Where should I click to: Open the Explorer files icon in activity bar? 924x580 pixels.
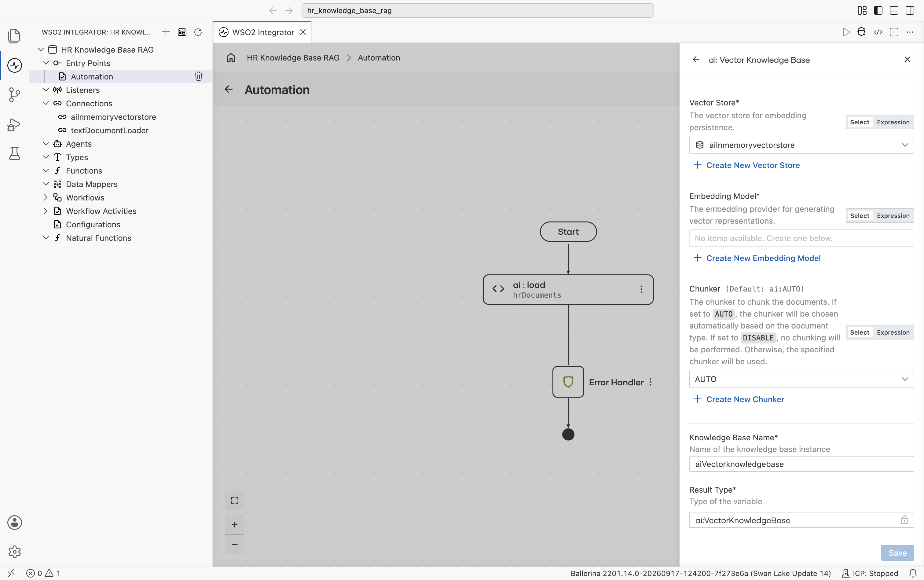(15, 36)
